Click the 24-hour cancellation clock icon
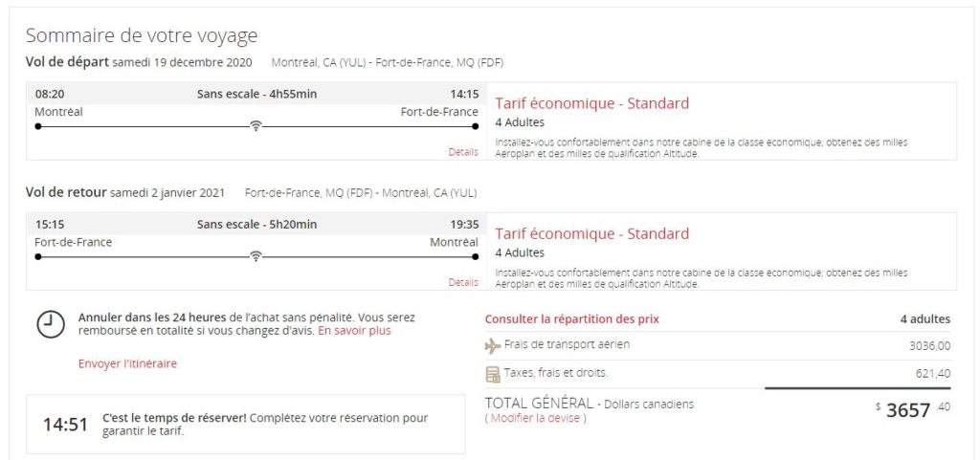The image size is (980, 460). click(50, 324)
